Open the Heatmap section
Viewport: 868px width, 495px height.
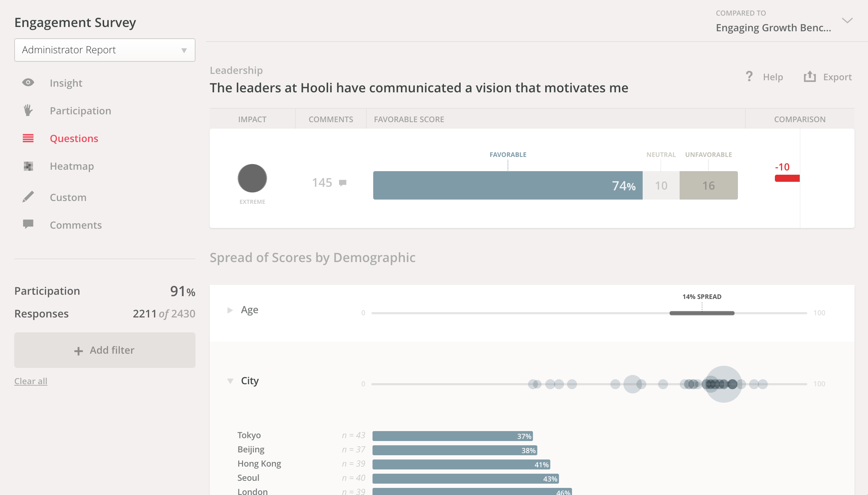click(72, 166)
